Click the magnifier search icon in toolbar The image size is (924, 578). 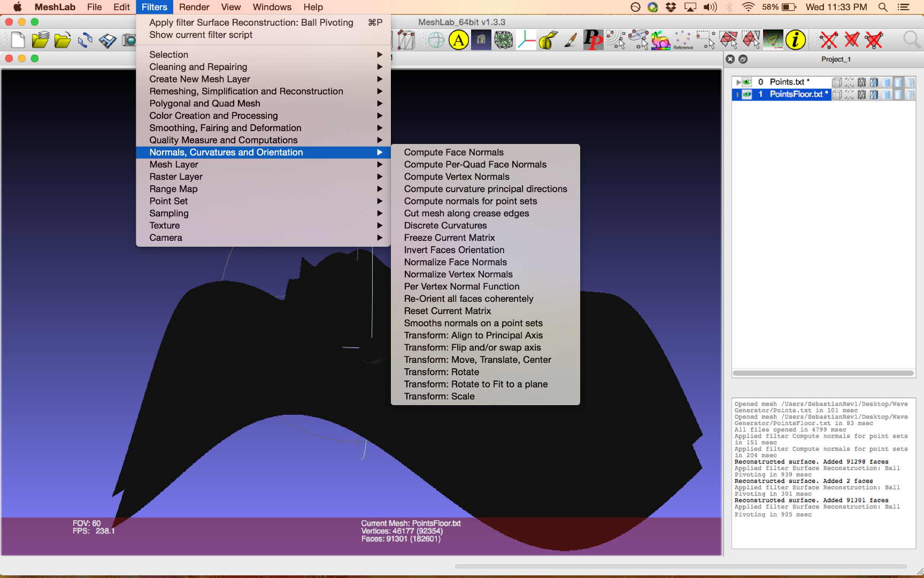[x=911, y=40]
